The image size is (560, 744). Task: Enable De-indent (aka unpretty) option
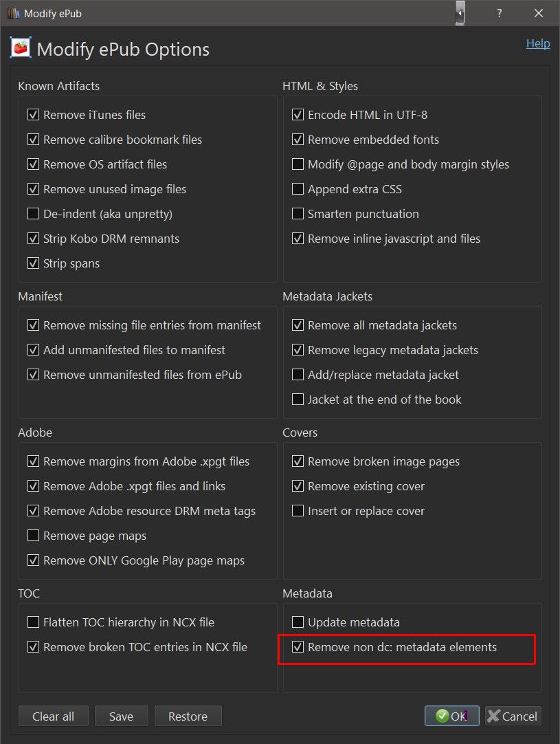click(x=33, y=214)
